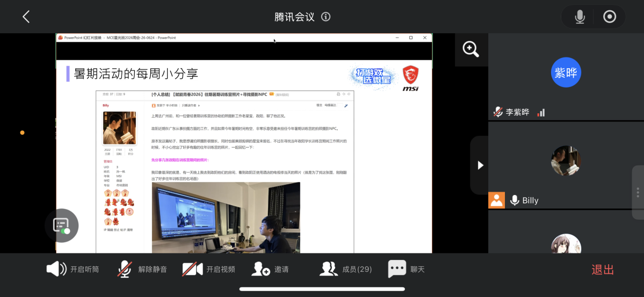Select Billy's video tile avatar
The width and height of the screenshot is (644, 297).
pos(566,161)
